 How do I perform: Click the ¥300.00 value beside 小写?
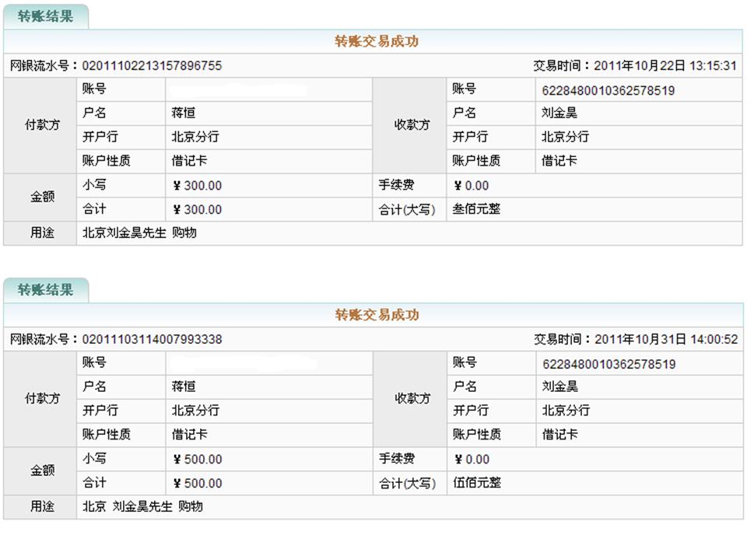pyautogui.click(x=197, y=186)
